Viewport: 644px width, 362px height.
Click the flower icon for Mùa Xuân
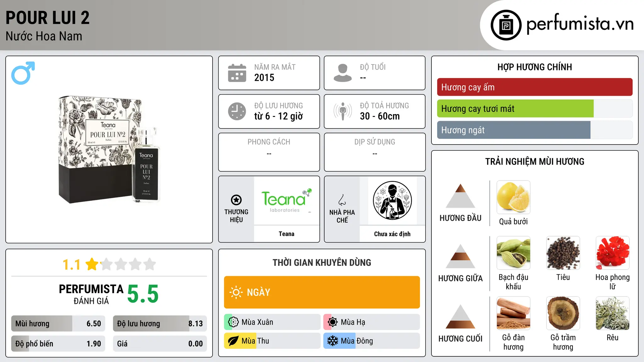(x=233, y=322)
